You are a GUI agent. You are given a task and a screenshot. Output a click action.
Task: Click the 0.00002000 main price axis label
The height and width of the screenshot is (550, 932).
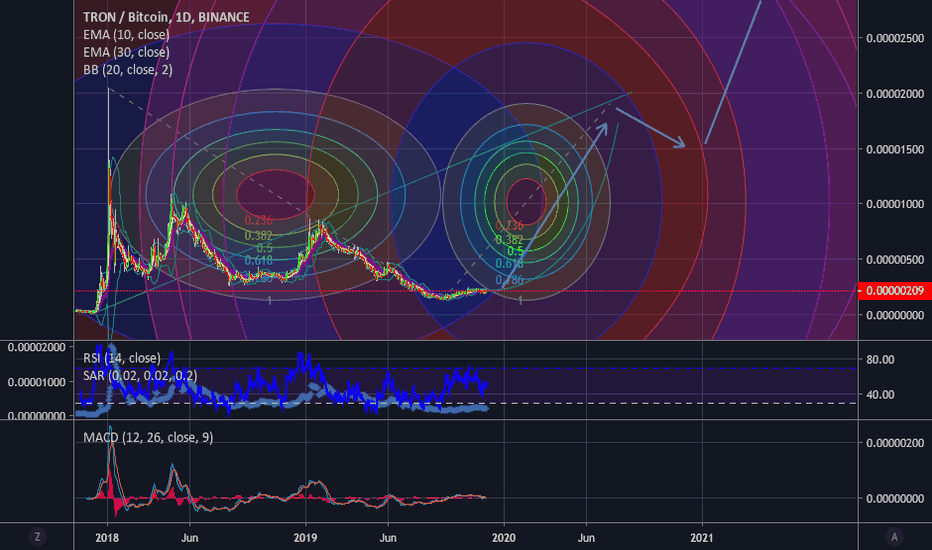[x=895, y=94]
